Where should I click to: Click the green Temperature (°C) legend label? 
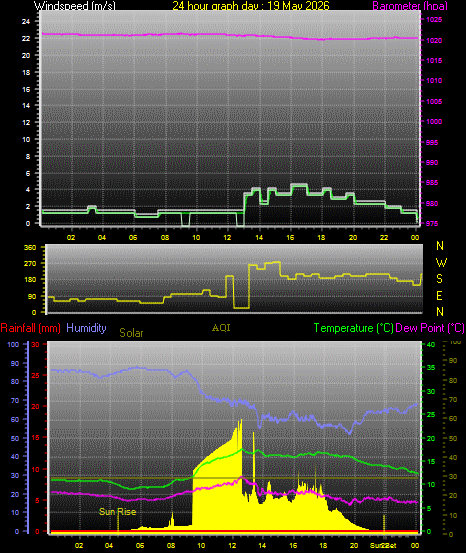tap(353, 328)
